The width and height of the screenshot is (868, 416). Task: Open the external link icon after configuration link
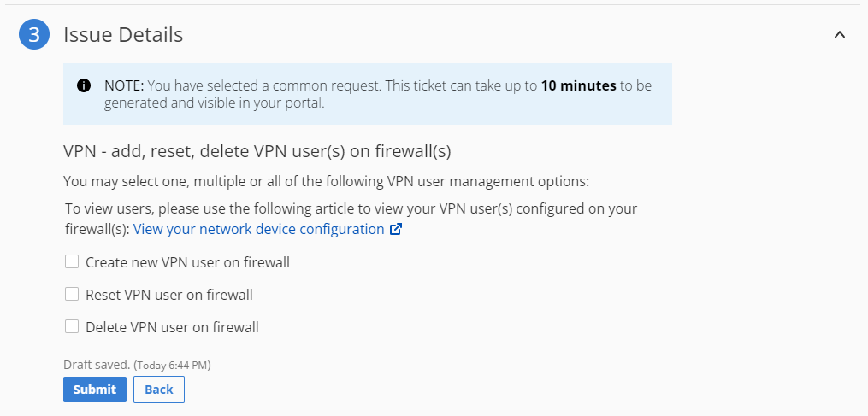(395, 229)
